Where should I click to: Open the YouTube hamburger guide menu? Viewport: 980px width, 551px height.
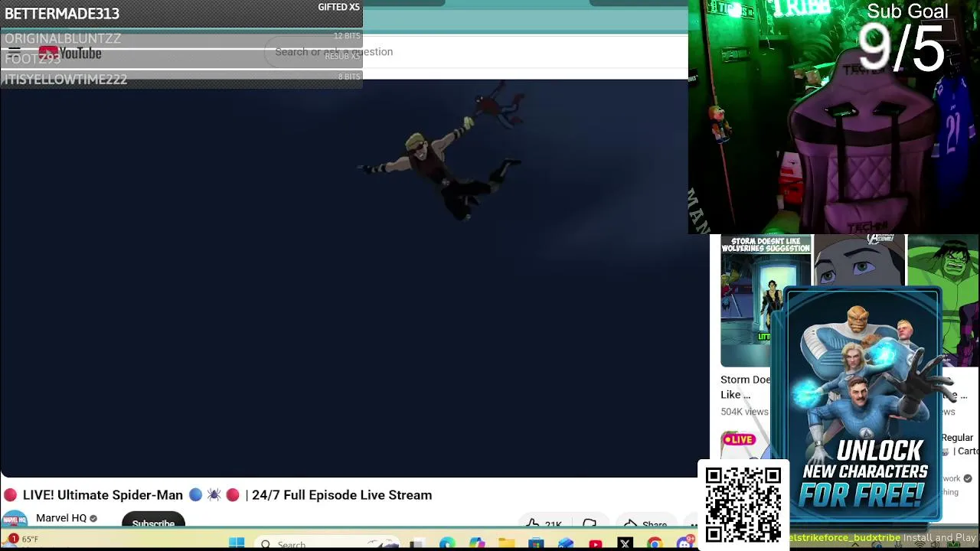coord(15,53)
